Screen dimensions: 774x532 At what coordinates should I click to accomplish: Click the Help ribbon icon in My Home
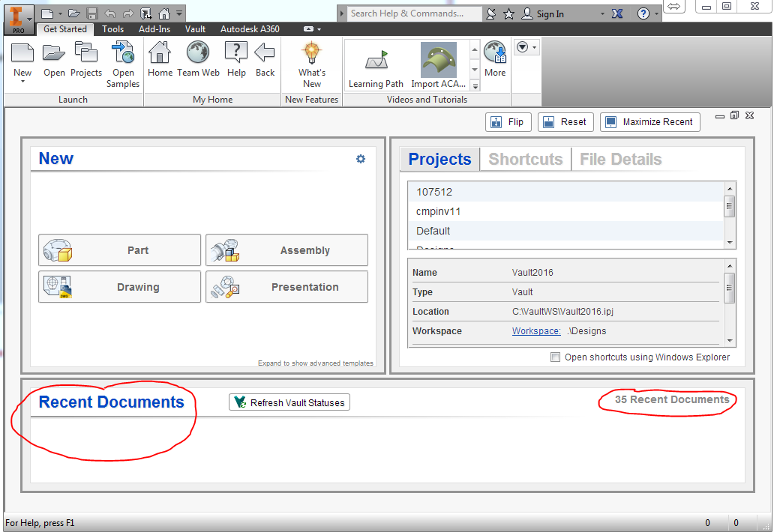click(236, 52)
